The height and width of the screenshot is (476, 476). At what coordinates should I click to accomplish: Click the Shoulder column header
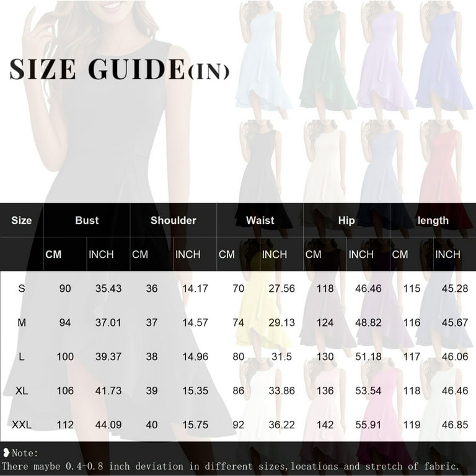point(174,220)
